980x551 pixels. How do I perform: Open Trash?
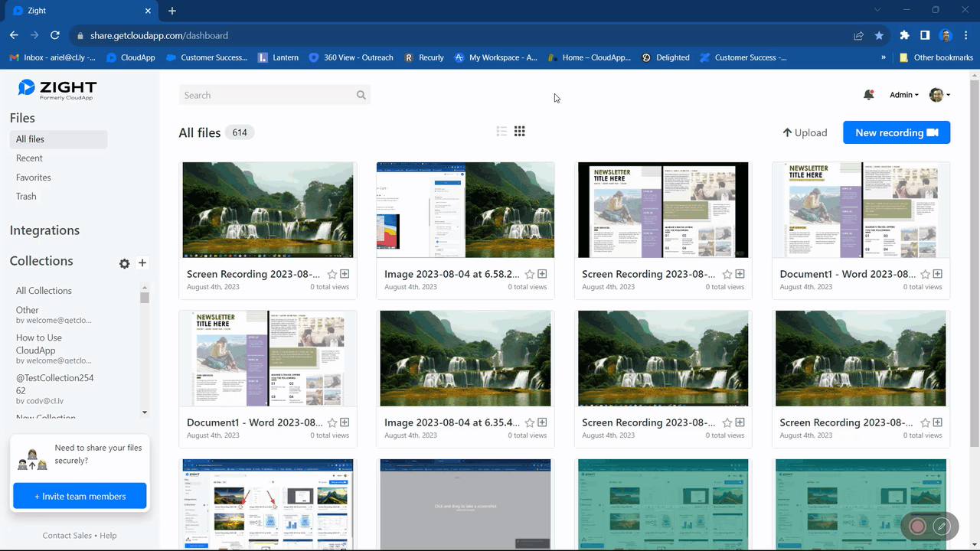click(x=26, y=197)
